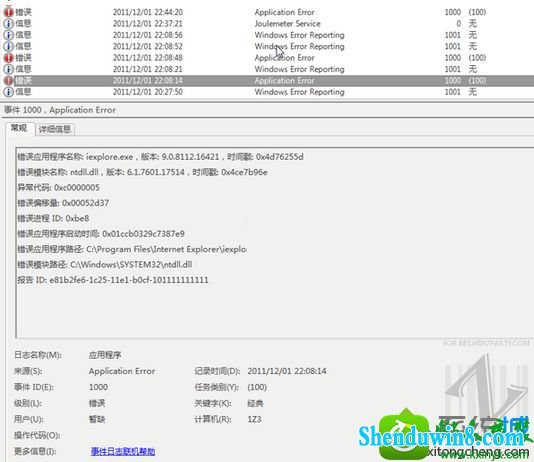Click the exception code 0xc0000005 line
534x462 pixels.
pyautogui.click(x=59, y=188)
